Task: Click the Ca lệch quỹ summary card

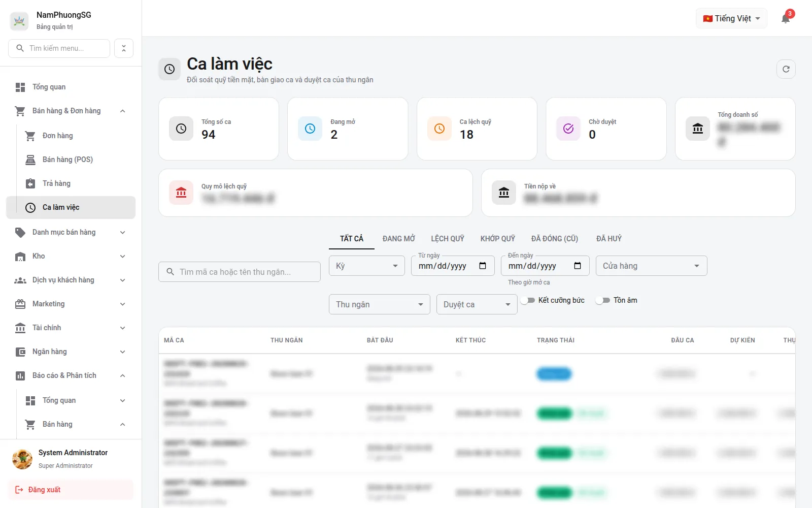Action: coord(477,129)
